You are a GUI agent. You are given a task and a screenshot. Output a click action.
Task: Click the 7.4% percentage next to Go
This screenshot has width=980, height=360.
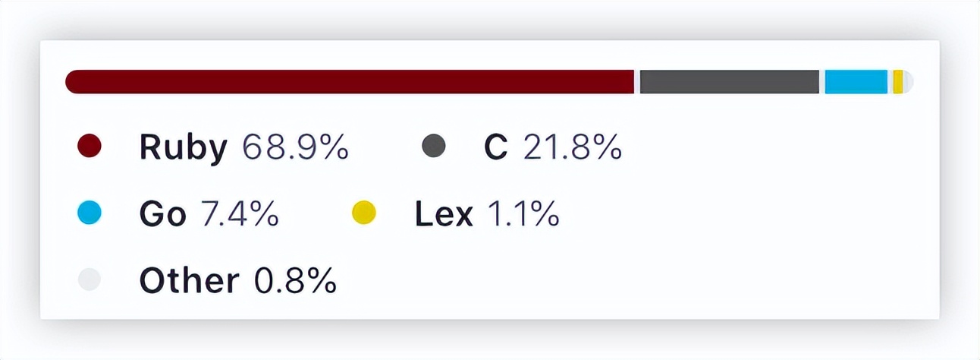point(240,215)
